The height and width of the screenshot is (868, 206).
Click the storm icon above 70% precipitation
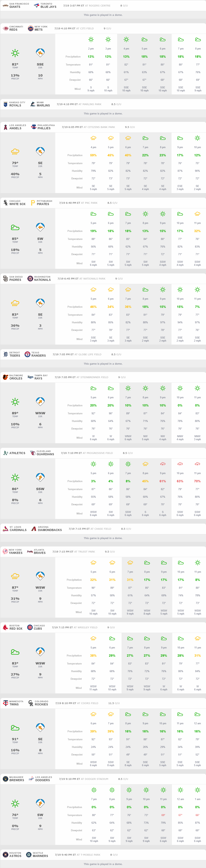[197, 464]
